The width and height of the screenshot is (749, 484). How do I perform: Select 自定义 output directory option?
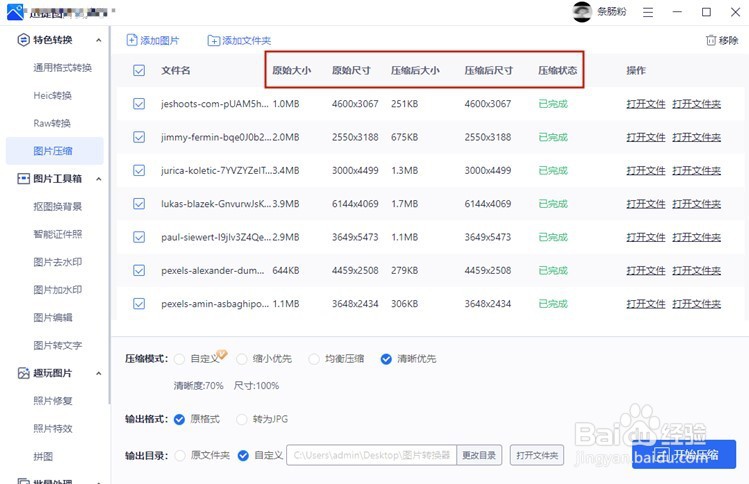point(243,456)
